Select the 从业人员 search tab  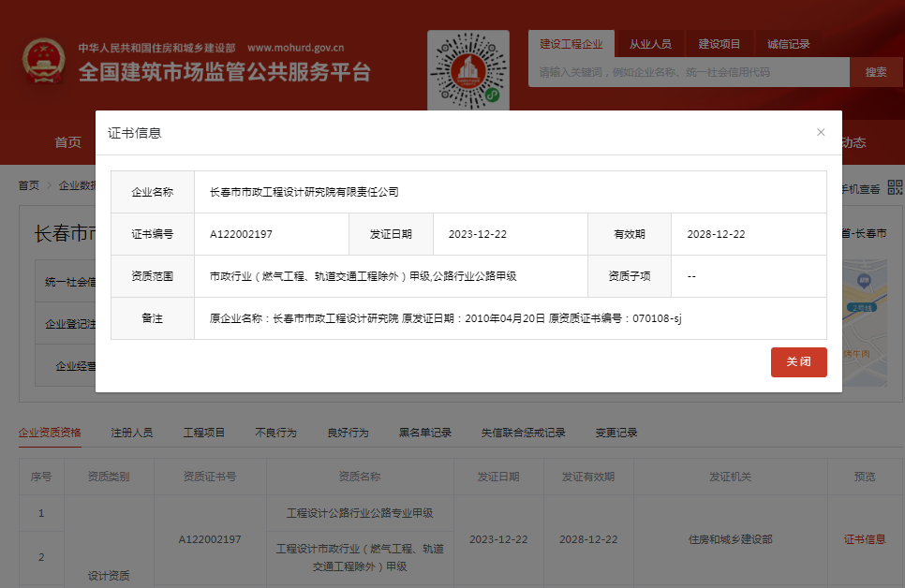click(x=650, y=44)
